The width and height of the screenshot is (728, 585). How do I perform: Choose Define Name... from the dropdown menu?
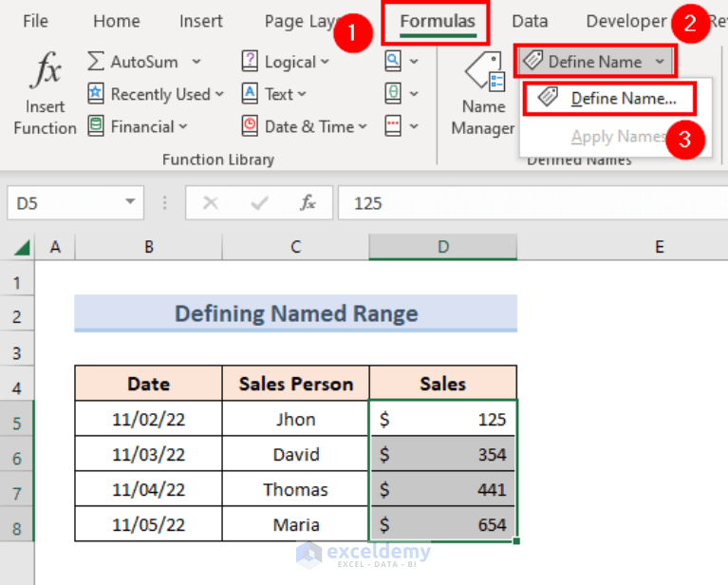(609, 99)
